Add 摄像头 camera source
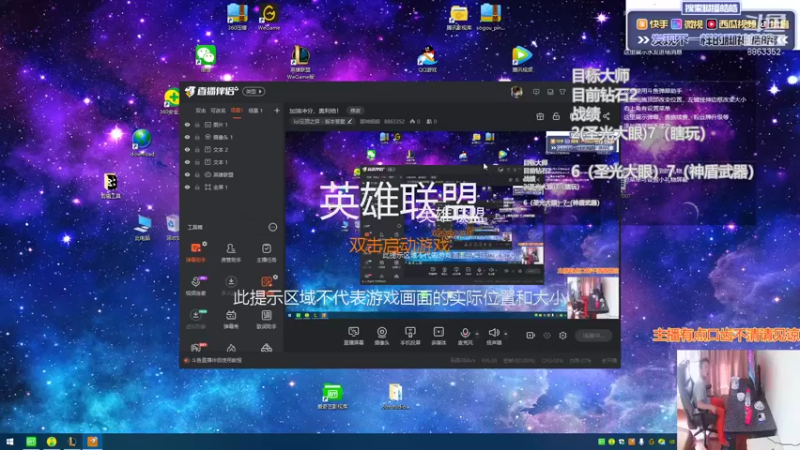Image resolution: width=800 pixels, height=450 pixels. click(x=382, y=336)
